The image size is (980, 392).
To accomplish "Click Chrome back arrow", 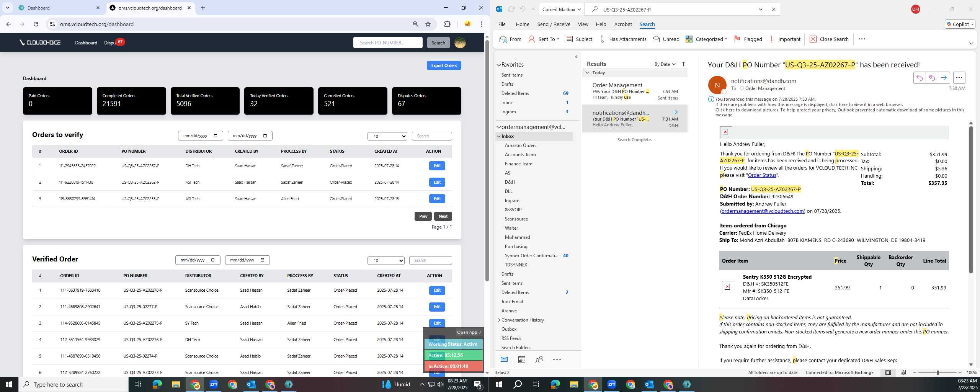I will [x=8, y=24].
